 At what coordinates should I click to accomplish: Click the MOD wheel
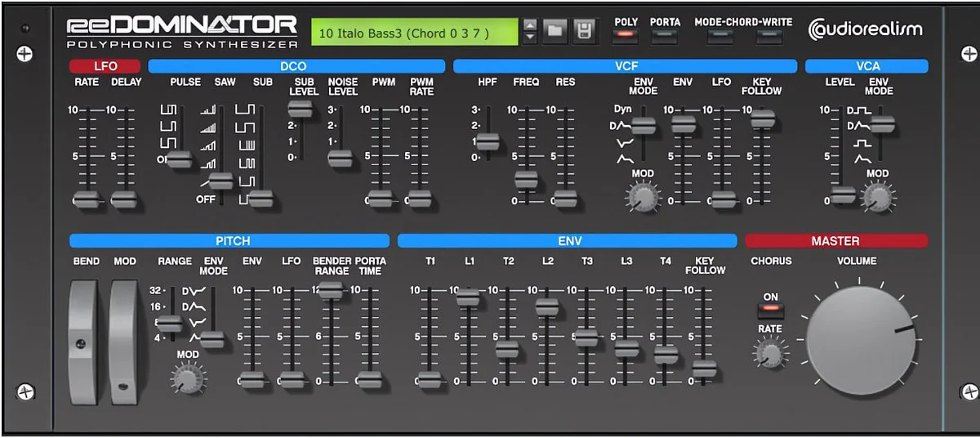coord(125,342)
